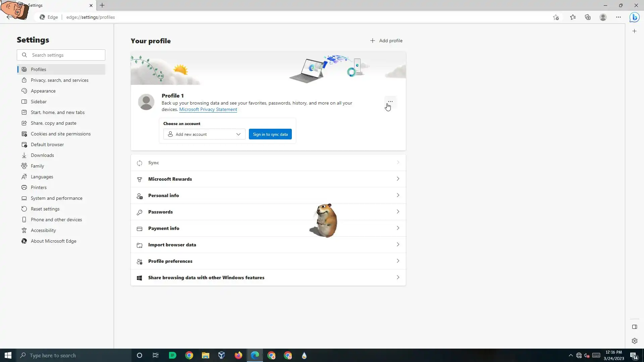Go to Privacy, search, and services

[59, 80]
